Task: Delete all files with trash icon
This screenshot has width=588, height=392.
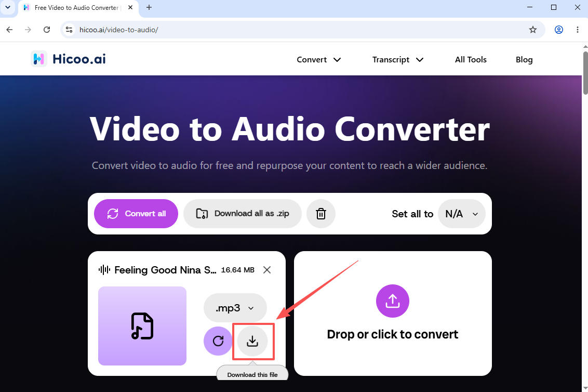Action: pyautogui.click(x=320, y=214)
